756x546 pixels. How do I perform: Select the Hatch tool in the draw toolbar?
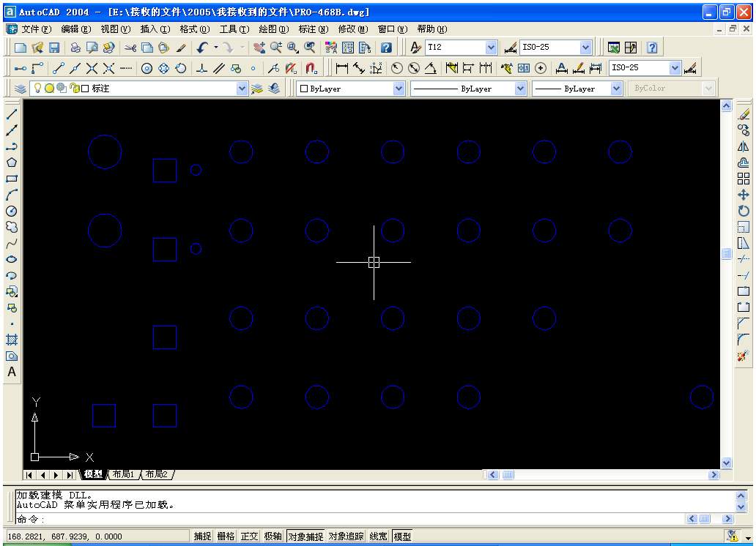(x=12, y=340)
